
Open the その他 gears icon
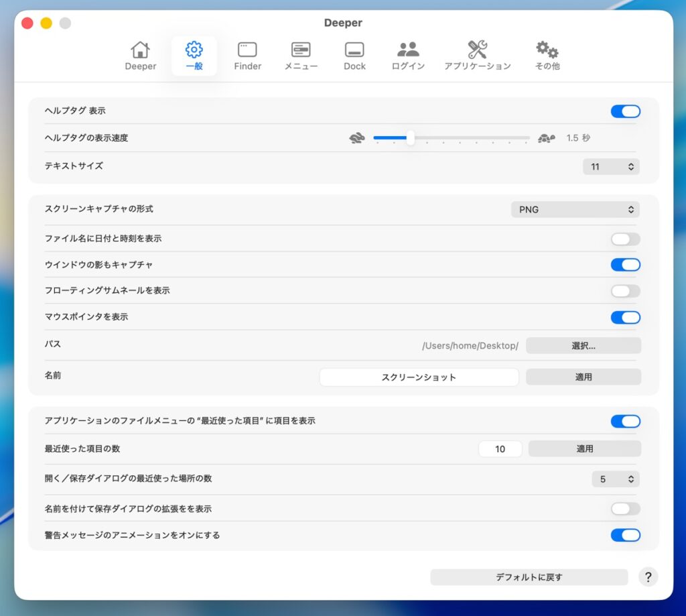547,50
